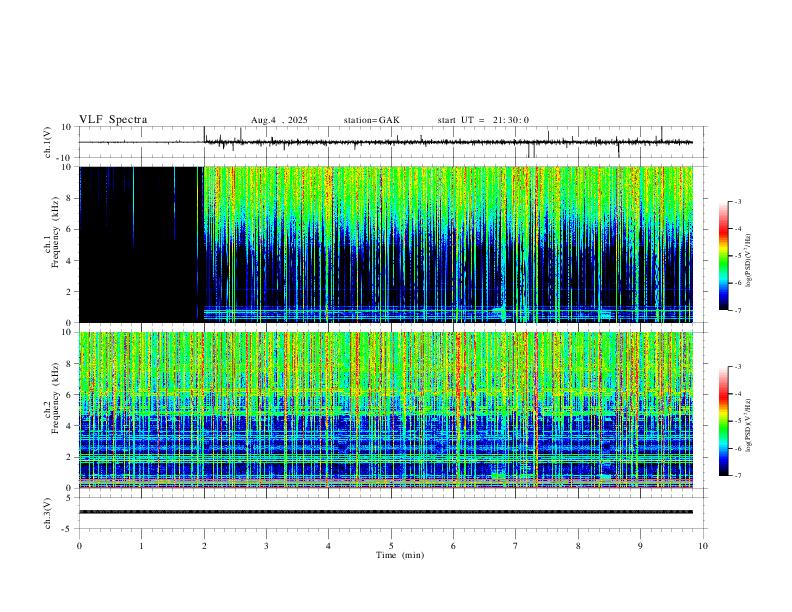
Task: Click time axis tick label "9"
Action: [x=640, y=546]
